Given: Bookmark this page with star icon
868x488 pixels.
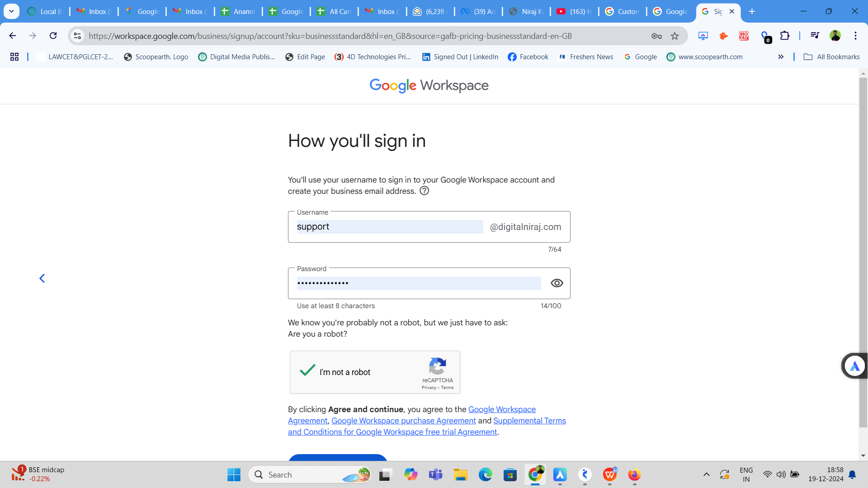Looking at the screenshot, I should pos(675,36).
